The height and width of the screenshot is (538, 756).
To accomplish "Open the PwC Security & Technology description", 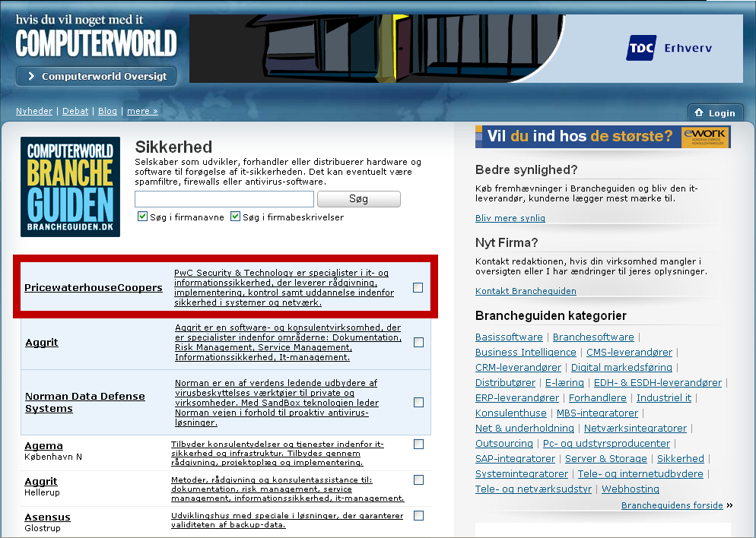I will (x=284, y=287).
